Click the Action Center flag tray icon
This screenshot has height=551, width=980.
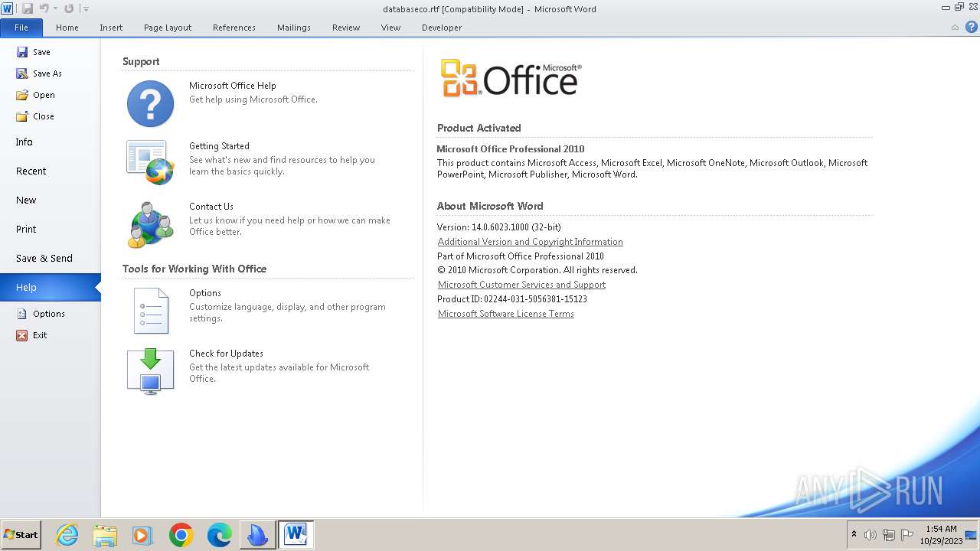(907, 535)
